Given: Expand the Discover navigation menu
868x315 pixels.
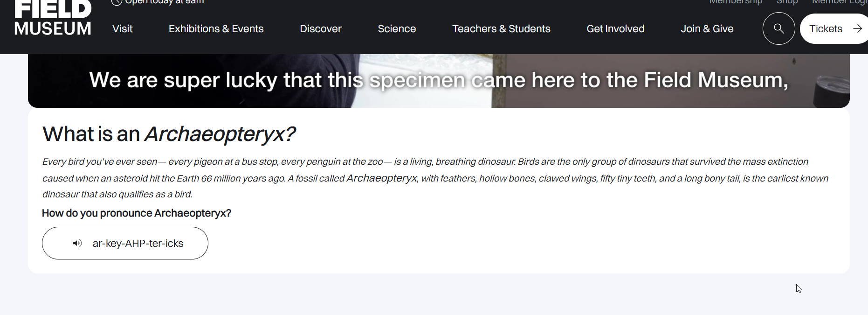Looking at the screenshot, I should pos(321,29).
